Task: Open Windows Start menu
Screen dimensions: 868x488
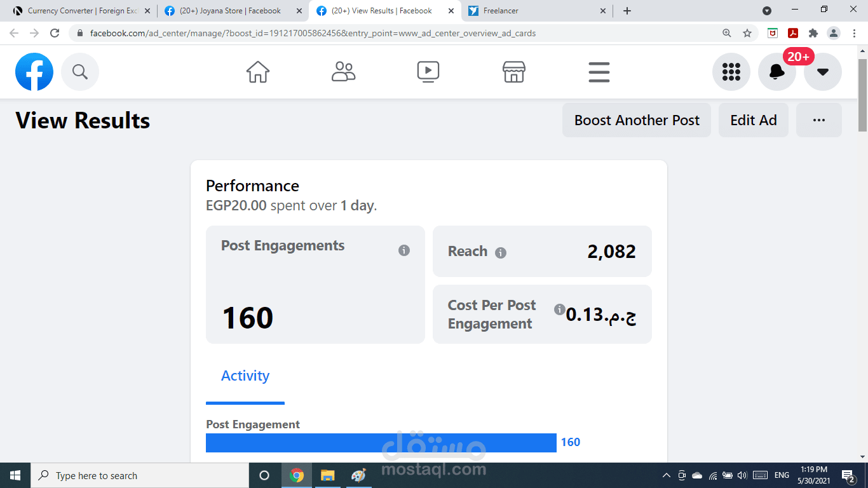Action: 15,475
